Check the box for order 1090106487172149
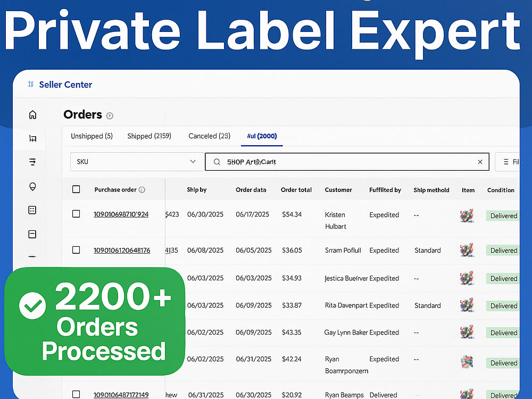Viewport: 532px width, 399px height. [76, 394]
